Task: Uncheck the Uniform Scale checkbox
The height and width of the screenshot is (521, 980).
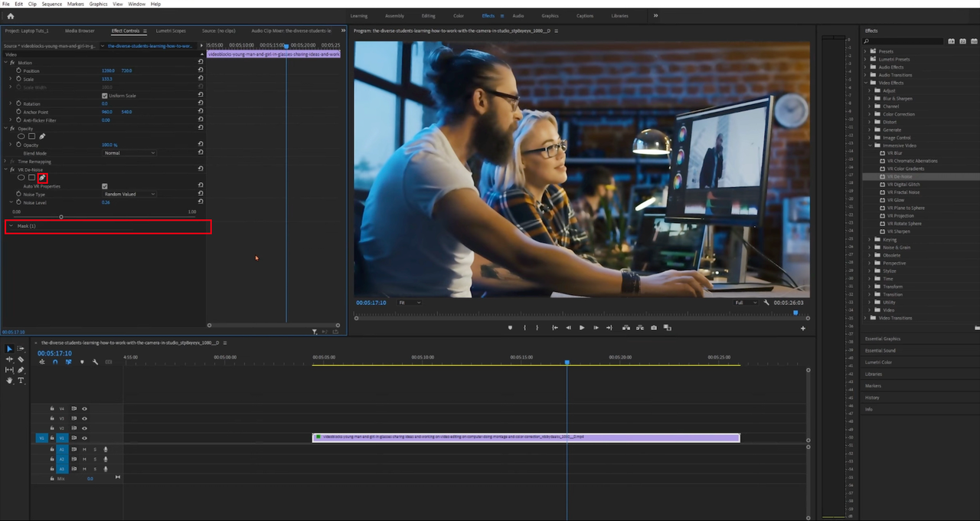Action: coord(105,96)
